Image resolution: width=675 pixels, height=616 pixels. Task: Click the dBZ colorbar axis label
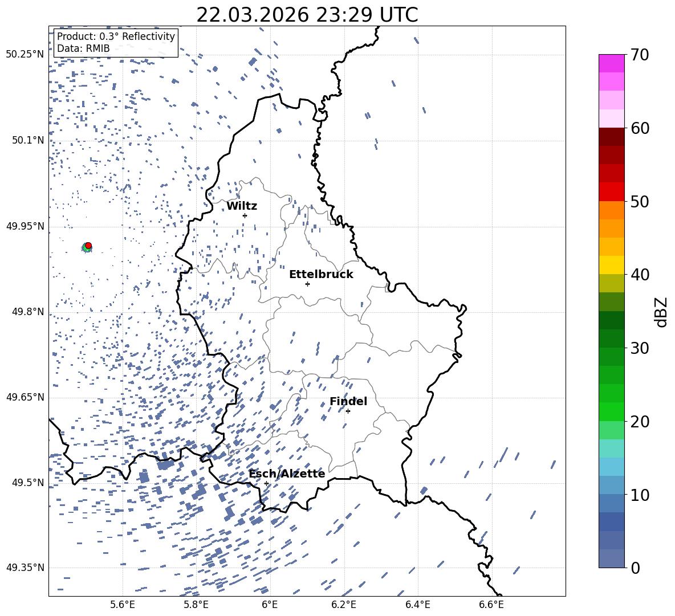661,312
